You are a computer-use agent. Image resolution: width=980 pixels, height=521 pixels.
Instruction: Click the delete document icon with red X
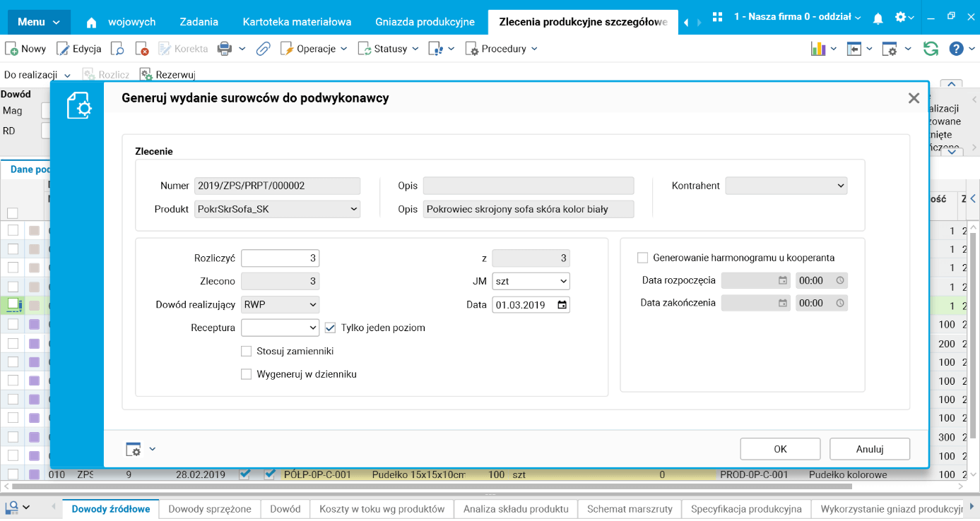(x=142, y=49)
